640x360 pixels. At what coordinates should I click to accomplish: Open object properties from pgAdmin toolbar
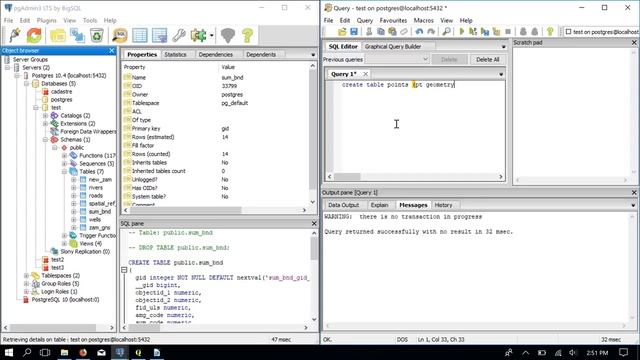click(58, 36)
